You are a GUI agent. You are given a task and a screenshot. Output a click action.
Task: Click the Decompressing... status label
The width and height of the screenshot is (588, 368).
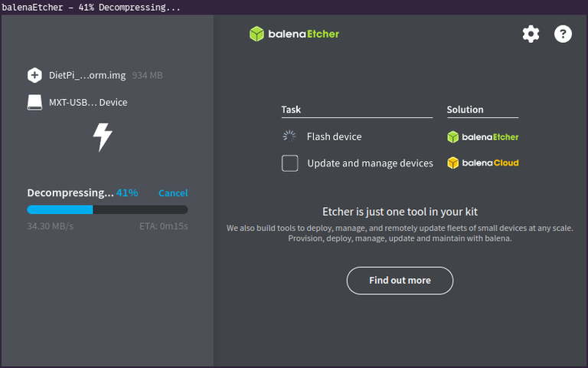click(x=70, y=193)
